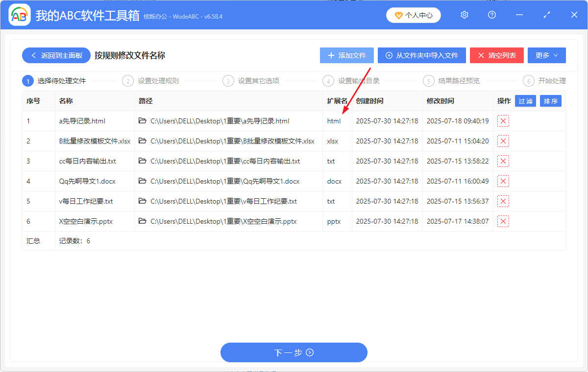Click 返回到主面板 to go back
Image resolution: width=588 pixels, height=372 pixels.
click(56, 55)
